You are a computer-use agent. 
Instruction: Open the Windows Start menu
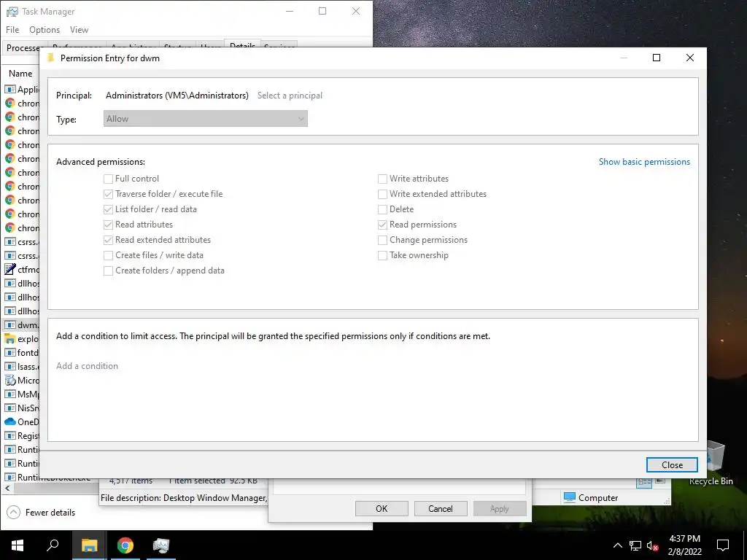[18, 545]
